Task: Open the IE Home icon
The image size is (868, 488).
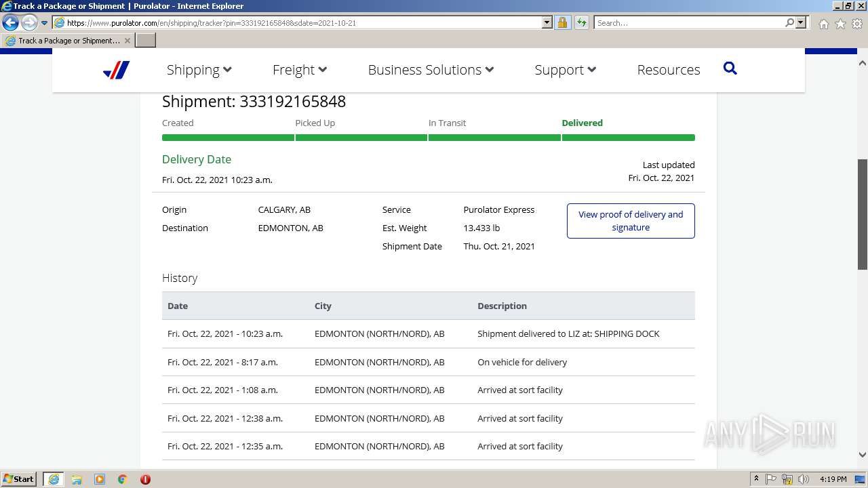Action: point(823,24)
